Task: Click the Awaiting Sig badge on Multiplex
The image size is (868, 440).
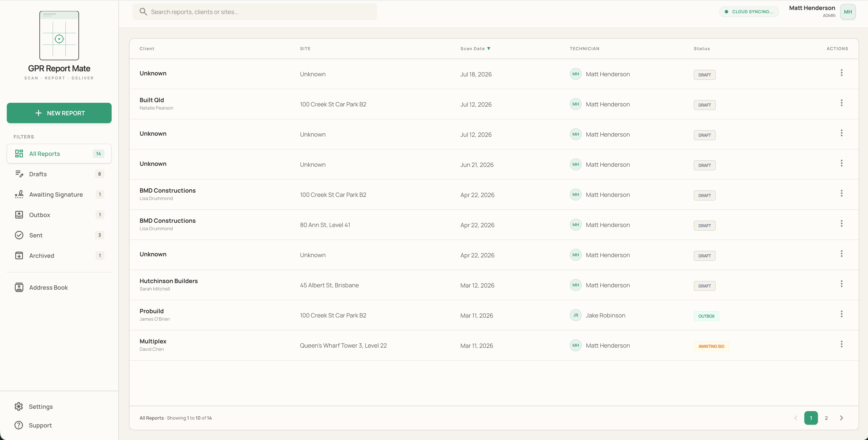Action: 711,346
